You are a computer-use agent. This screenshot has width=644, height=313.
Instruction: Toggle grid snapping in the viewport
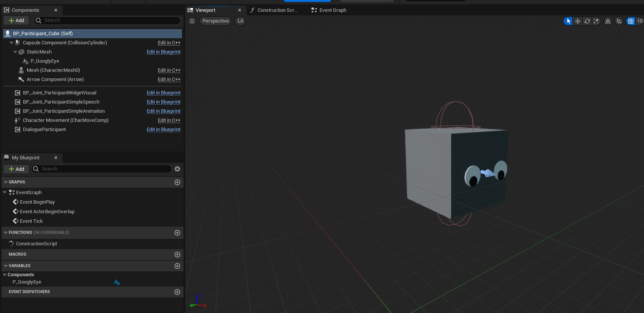[x=631, y=21]
